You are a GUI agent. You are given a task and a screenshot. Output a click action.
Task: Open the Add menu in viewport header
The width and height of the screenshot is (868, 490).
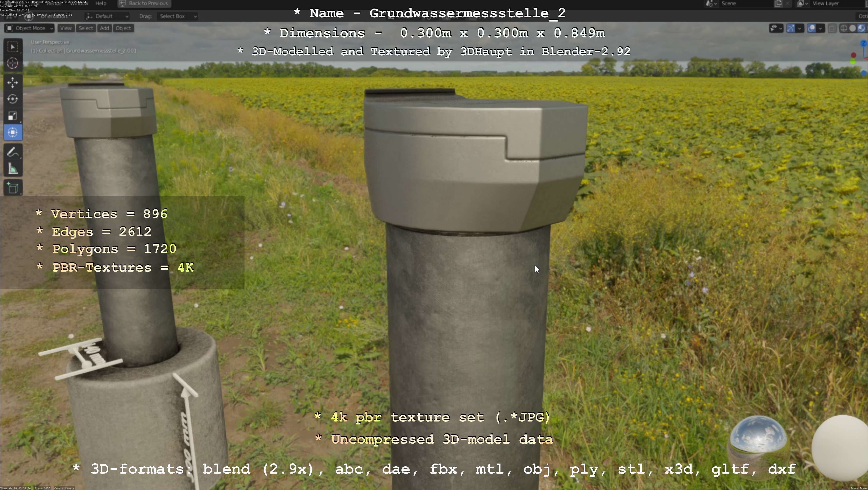104,28
